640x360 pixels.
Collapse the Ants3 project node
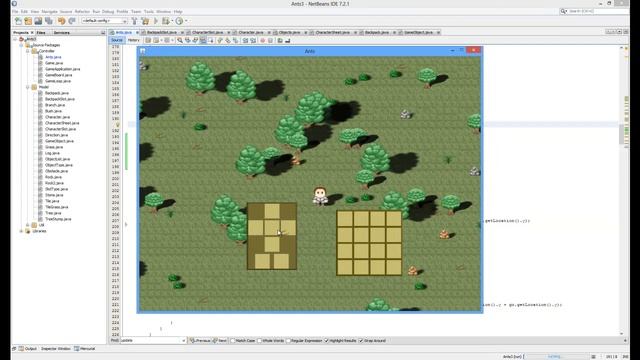[16, 39]
